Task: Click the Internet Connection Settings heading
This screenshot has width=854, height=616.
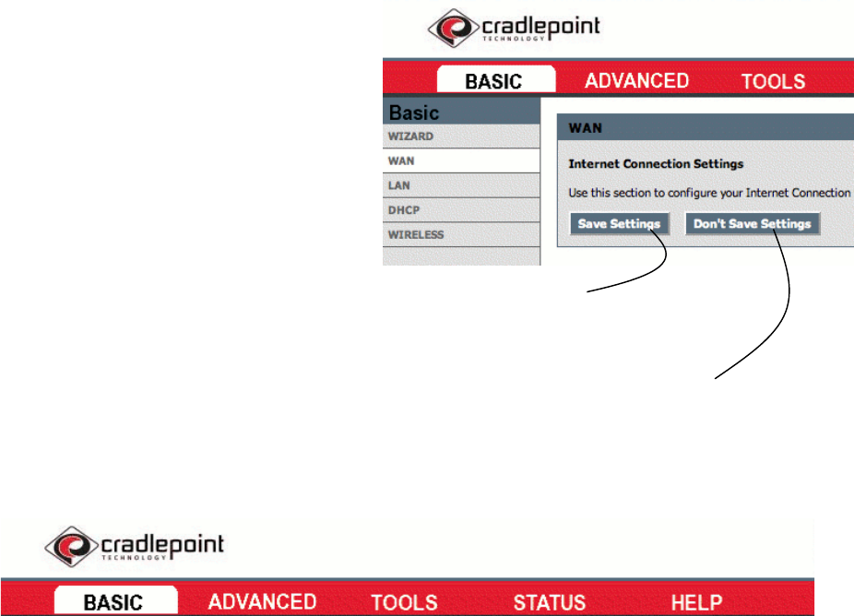Action: click(x=656, y=164)
